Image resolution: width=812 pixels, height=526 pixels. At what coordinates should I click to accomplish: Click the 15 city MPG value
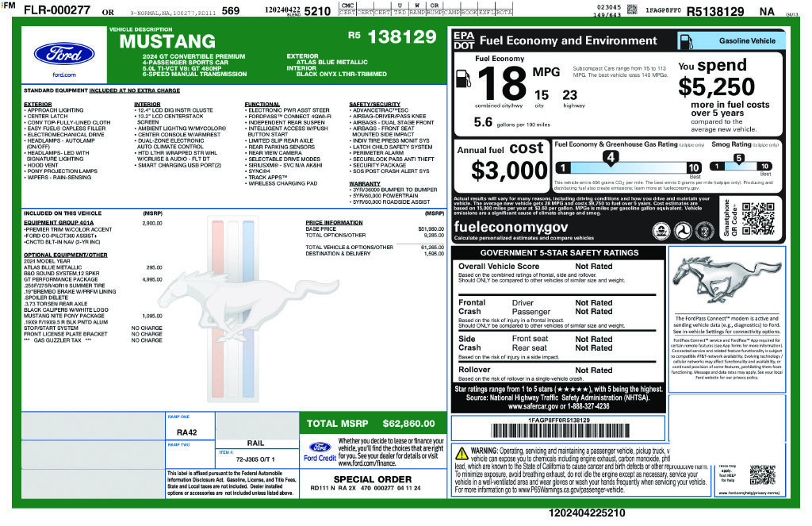click(541, 95)
